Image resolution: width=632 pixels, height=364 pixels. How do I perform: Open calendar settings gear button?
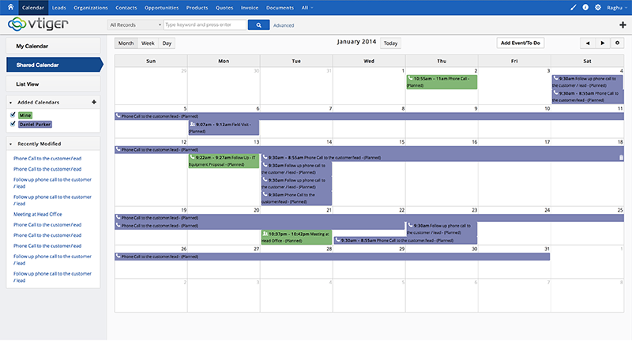tap(618, 43)
